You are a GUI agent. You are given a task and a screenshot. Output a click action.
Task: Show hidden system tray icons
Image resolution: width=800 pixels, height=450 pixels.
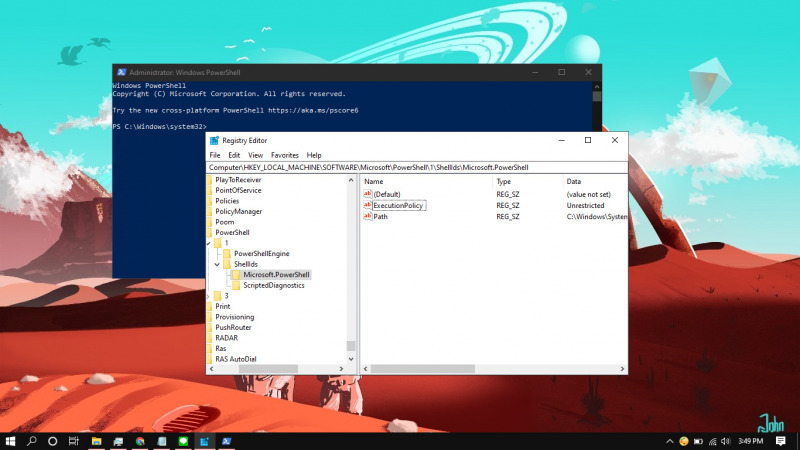[x=670, y=441]
